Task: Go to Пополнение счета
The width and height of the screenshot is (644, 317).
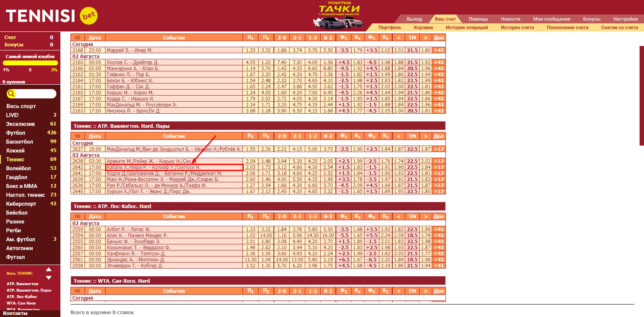Action: point(567,27)
